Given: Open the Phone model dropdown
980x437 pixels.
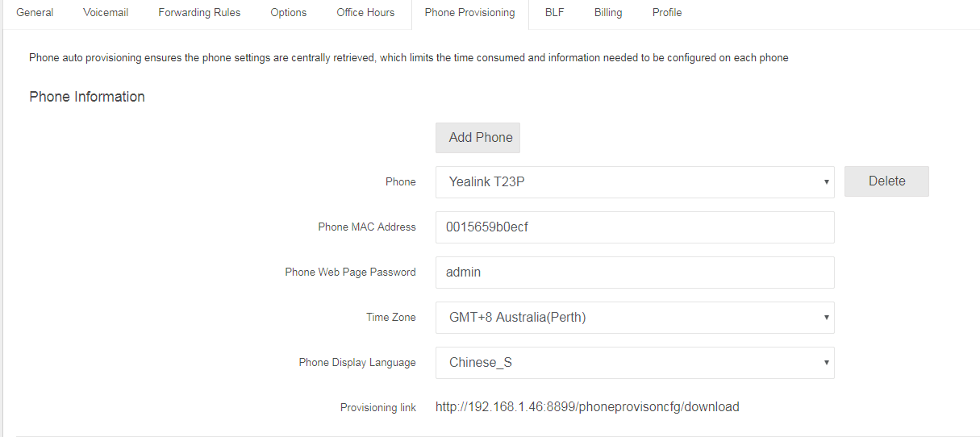Looking at the screenshot, I should tap(635, 182).
